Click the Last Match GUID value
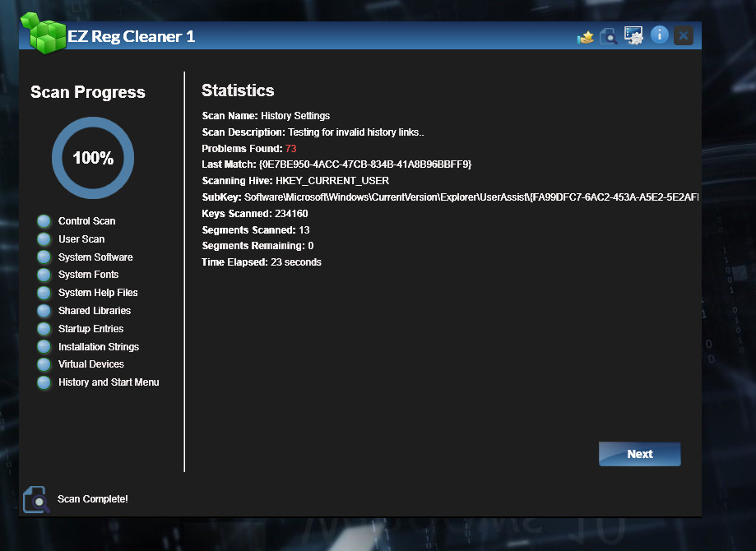This screenshot has height=551, width=756. 365,164
